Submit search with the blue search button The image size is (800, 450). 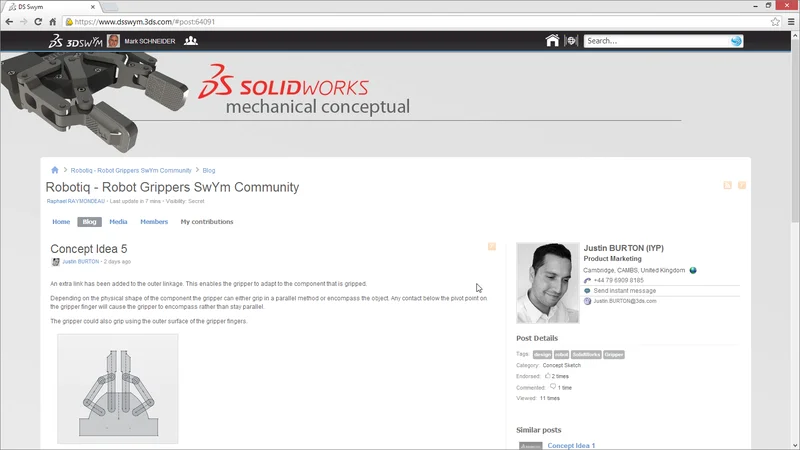736,41
